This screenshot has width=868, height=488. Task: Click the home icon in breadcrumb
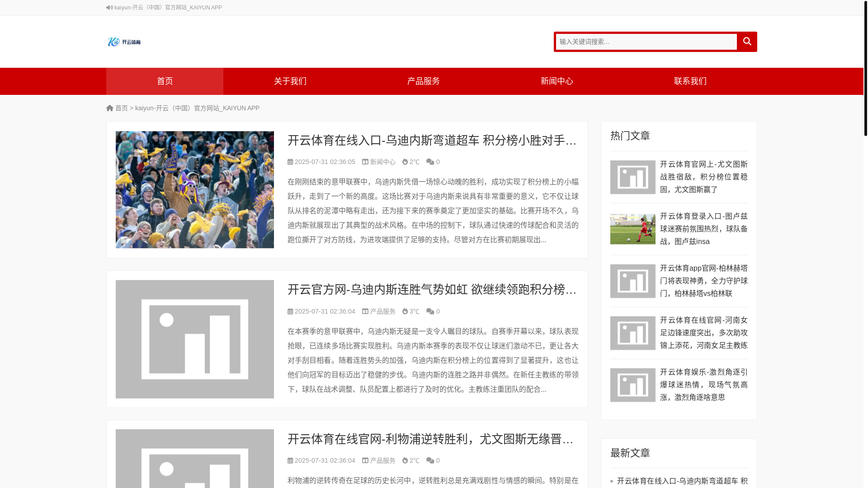[x=110, y=108]
